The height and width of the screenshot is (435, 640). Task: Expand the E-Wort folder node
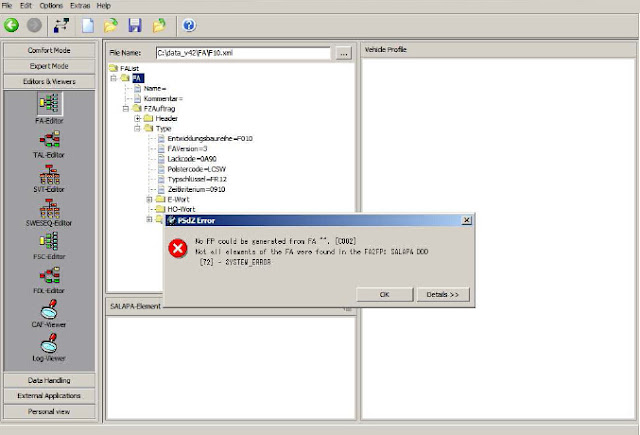[x=149, y=199]
